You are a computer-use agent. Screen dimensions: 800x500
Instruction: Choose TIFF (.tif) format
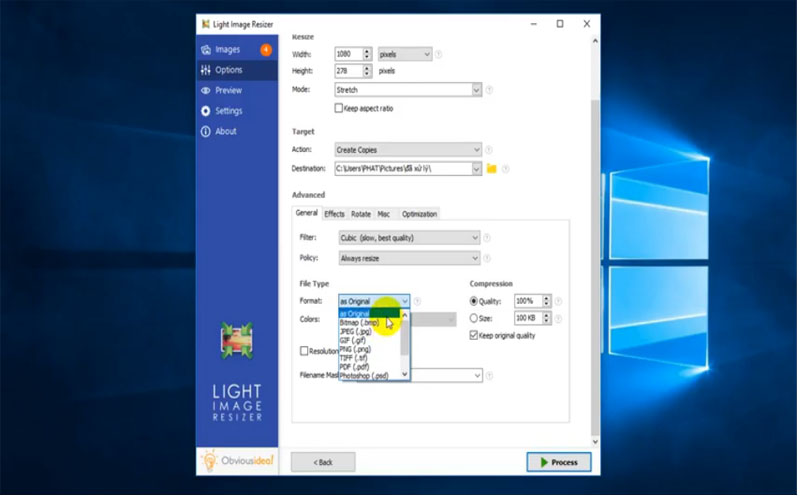click(x=370, y=358)
